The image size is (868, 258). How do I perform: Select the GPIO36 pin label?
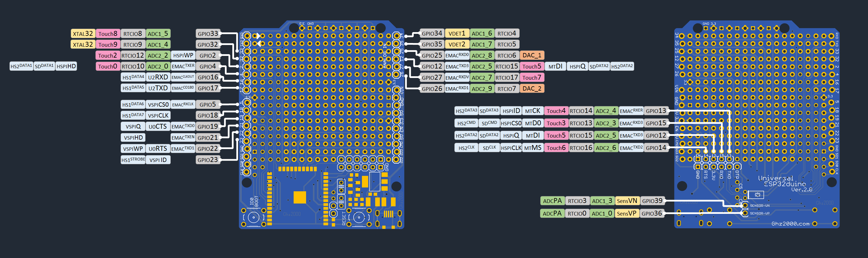click(652, 214)
